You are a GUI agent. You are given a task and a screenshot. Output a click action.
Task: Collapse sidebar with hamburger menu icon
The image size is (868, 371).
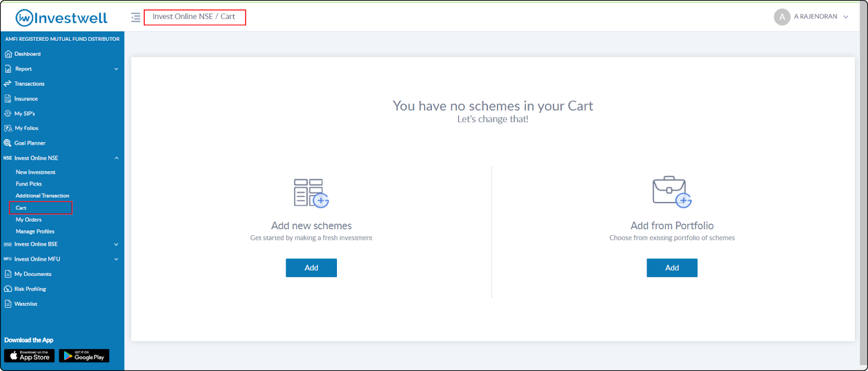tap(136, 17)
